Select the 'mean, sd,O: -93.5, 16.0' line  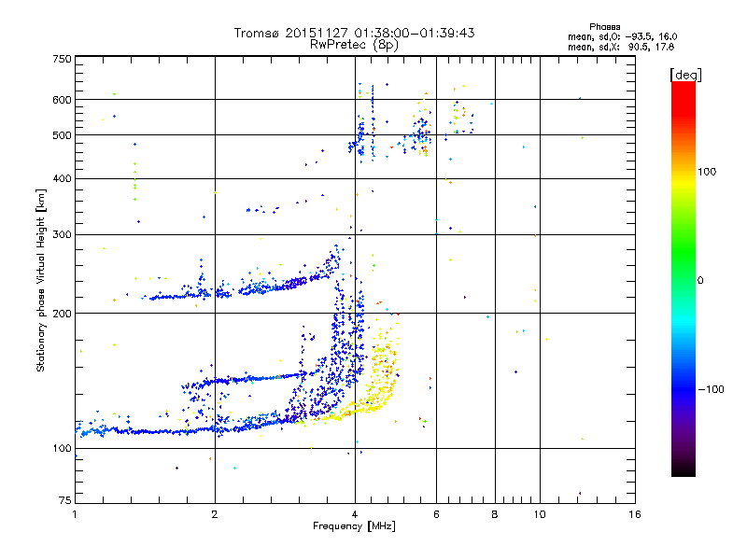coord(622,36)
